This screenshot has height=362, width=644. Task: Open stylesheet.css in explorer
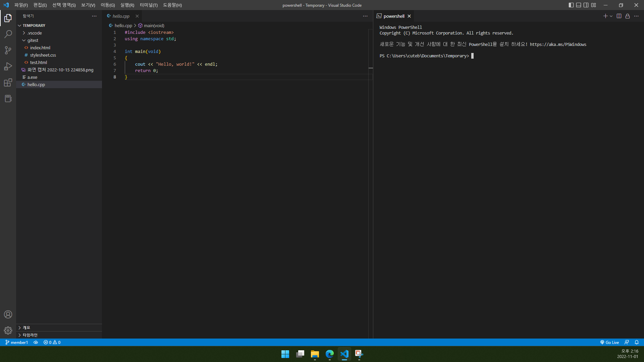(59, 55)
